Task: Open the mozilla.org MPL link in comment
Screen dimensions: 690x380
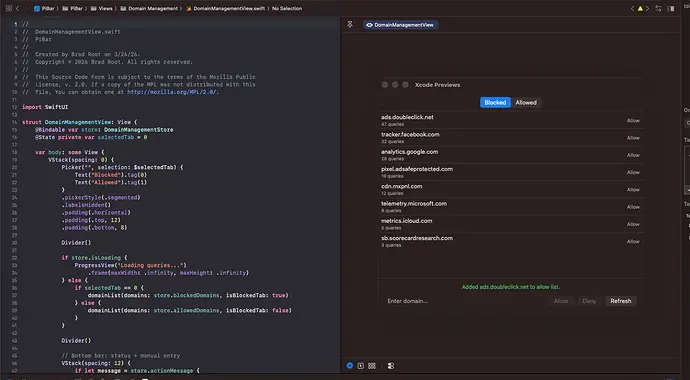Action: pyautogui.click(x=172, y=92)
